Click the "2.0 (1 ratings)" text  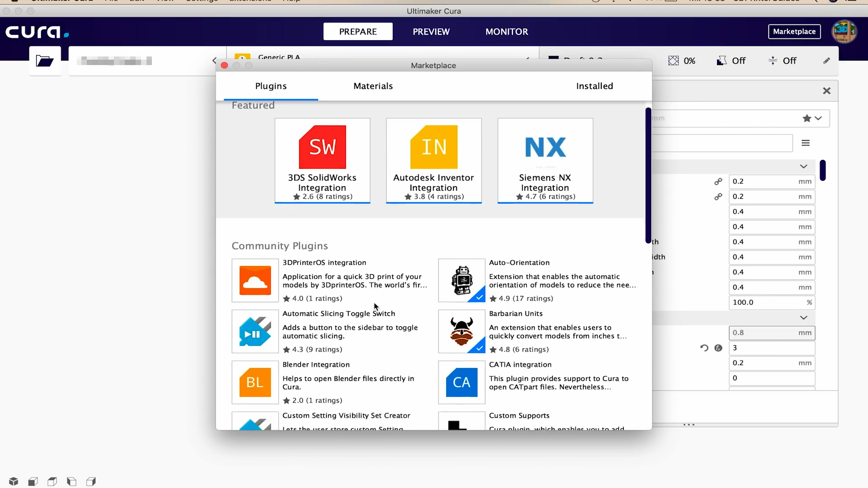click(x=317, y=400)
